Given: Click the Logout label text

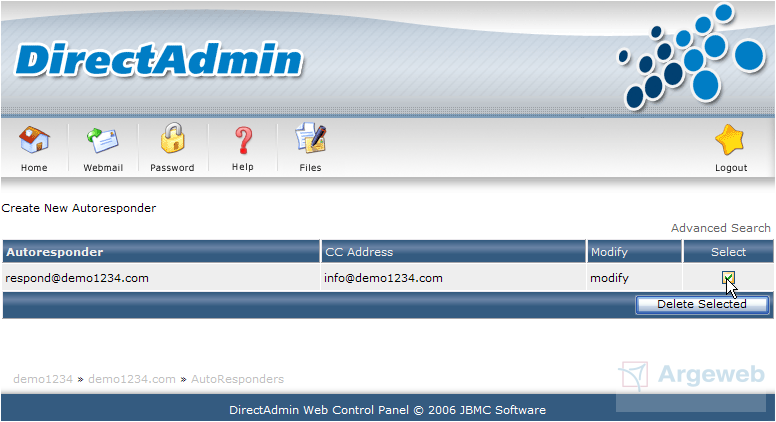Looking at the screenshot, I should click(x=731, y=168).
